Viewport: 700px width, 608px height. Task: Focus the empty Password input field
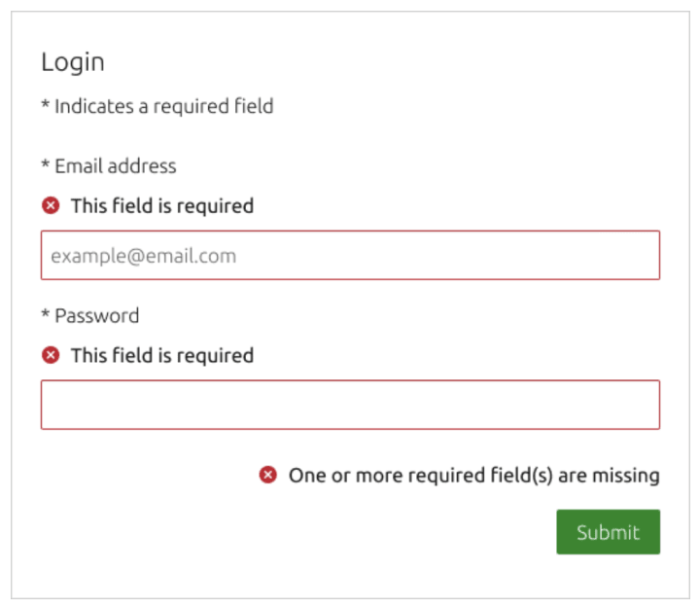pos(350,405)
